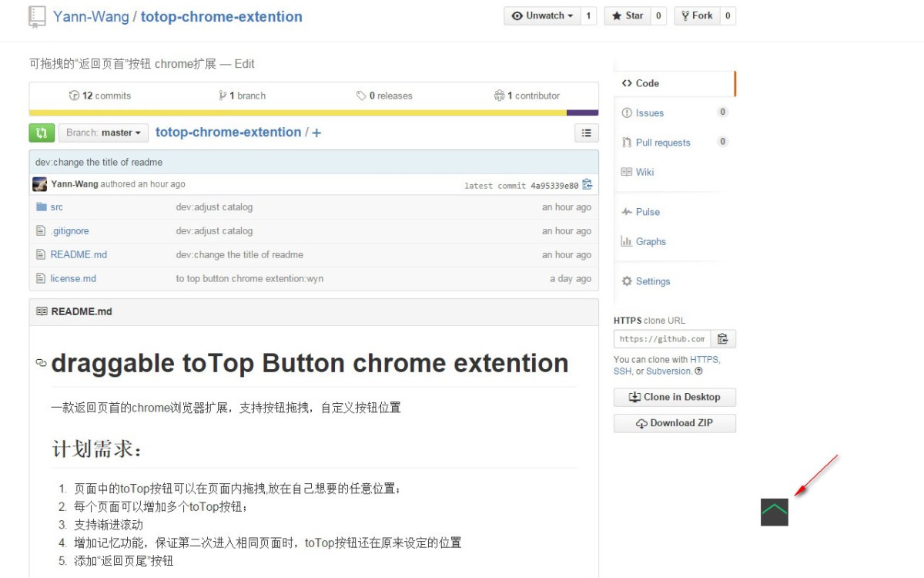The image size is (924, 578).
Task: Open the src folder
Action: click(56, 207)
